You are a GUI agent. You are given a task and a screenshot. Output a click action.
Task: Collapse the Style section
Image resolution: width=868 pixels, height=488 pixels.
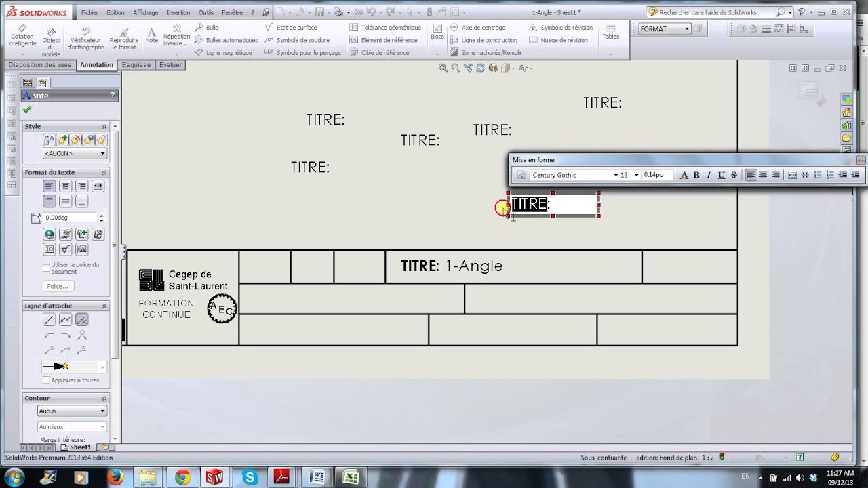(x=104, y=127)
